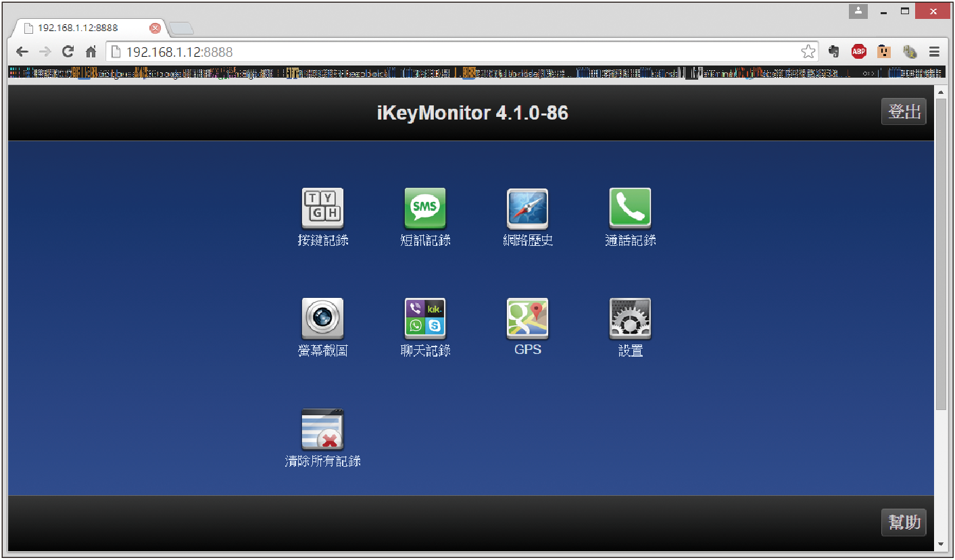Bookmark this page with the star icon
The height and width of the screenshot is (560, 955).
808,52
